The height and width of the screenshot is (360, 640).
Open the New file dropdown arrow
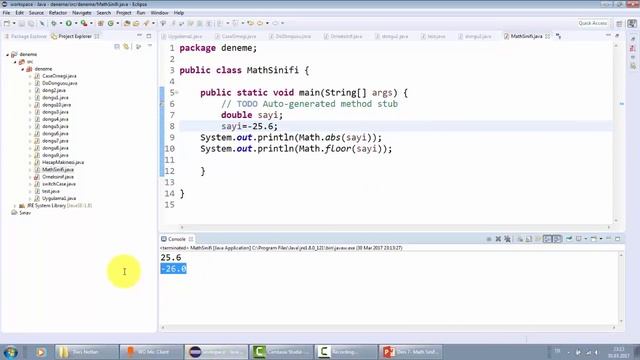[14, 23]
